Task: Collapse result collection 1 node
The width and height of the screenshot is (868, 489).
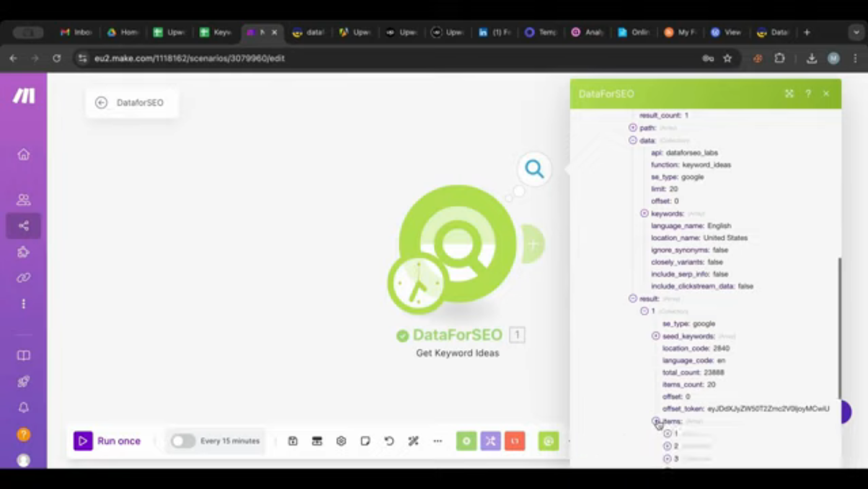Action: [x=644, y=311]
